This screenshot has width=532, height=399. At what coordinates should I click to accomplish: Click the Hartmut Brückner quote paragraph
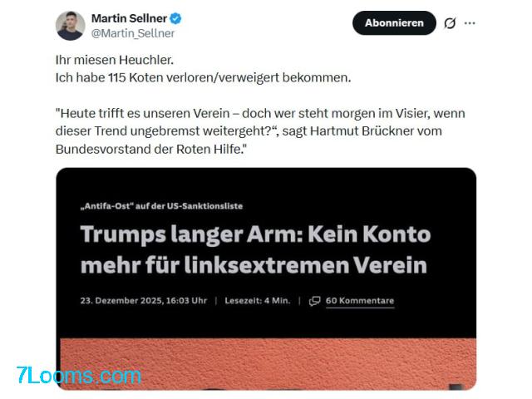260,131
